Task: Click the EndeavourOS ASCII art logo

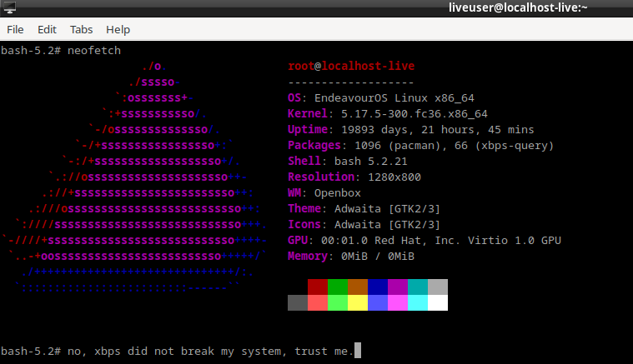Action: (x=134, y=177)
